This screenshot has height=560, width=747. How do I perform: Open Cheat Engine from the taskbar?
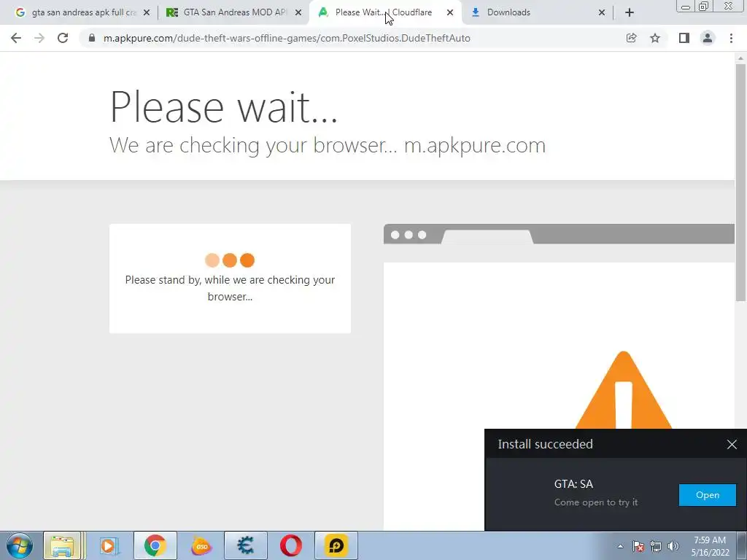(245, 545)
